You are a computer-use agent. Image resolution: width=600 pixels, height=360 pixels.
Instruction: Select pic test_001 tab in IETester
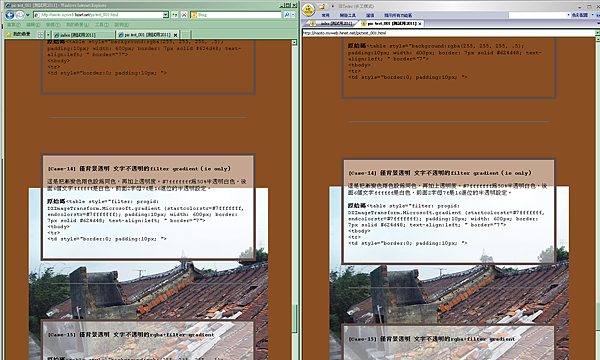coord(389,24)
